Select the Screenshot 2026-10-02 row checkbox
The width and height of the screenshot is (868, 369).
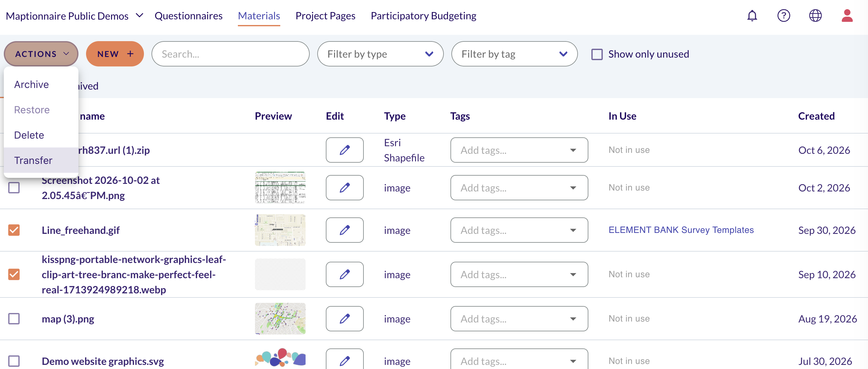click(14, 188)
